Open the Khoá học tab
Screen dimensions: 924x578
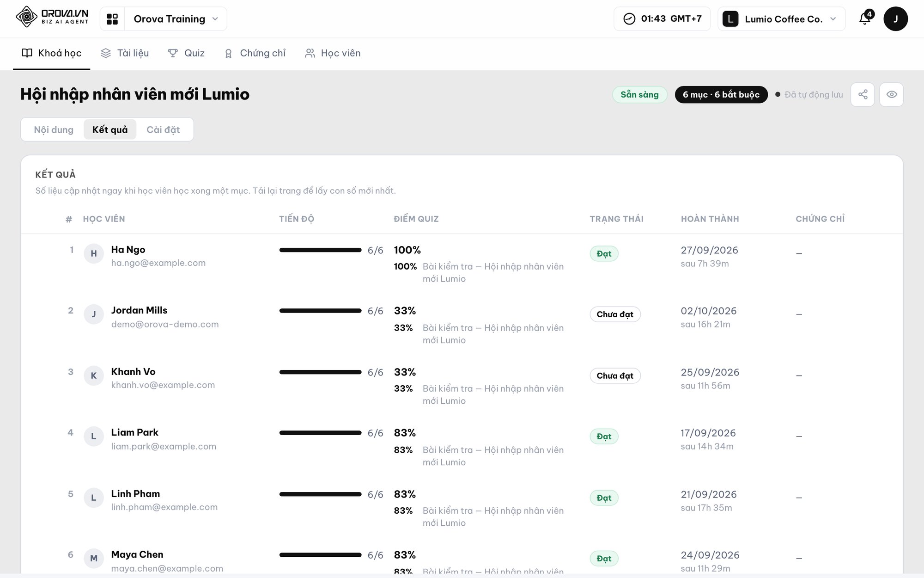(x=52, y=53)
